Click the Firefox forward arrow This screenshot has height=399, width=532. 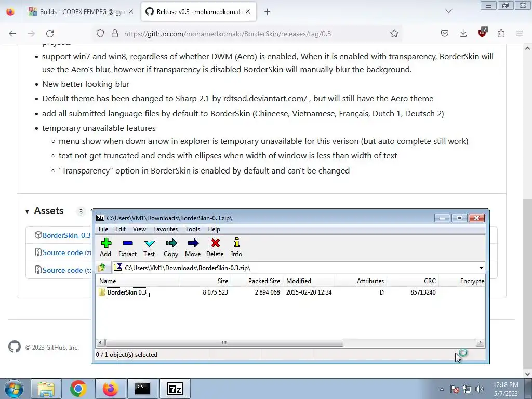coord(31,33)
